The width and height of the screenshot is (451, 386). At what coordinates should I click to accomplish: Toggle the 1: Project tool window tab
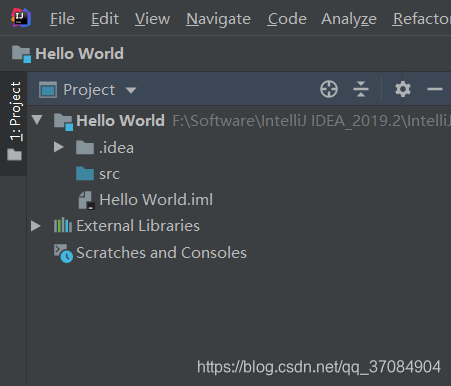click(x=15, y=122)
